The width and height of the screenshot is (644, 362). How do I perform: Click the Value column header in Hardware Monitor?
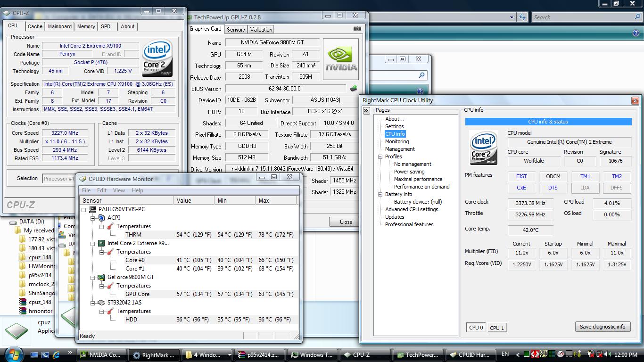[x=194, y=200]
